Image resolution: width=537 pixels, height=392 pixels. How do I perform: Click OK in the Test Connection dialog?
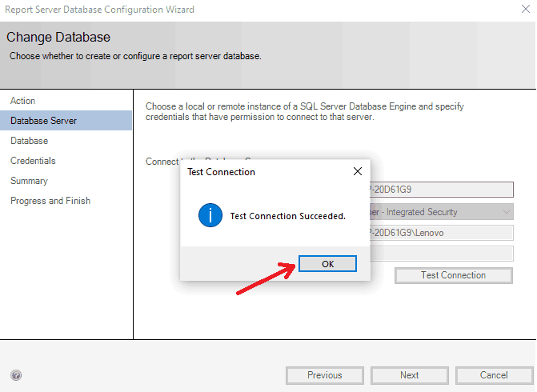click(x=327, y=264)
